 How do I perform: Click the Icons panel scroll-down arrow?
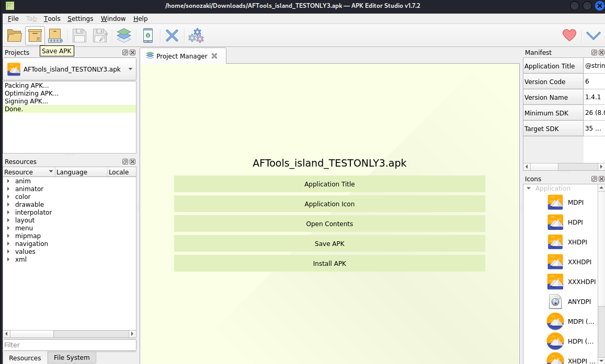(601, 360)
